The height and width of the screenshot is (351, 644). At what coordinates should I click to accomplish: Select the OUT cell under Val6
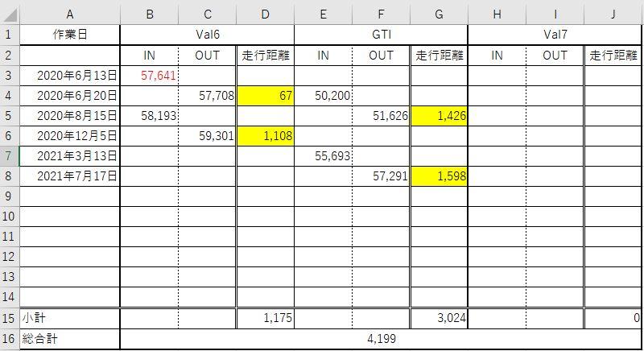(208, 55)
